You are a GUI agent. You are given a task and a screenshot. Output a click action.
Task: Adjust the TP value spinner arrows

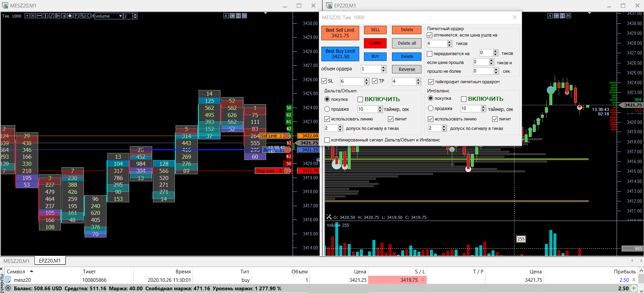click(x=418, y=82)
